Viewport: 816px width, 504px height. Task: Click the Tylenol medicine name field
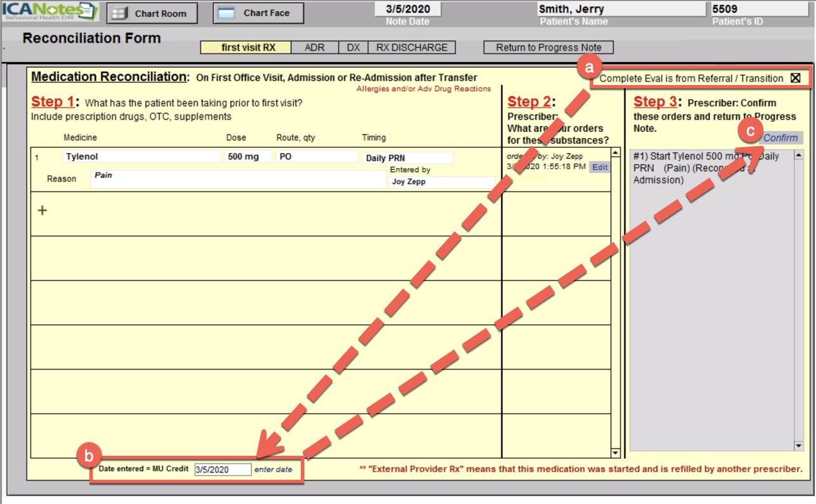141,157
